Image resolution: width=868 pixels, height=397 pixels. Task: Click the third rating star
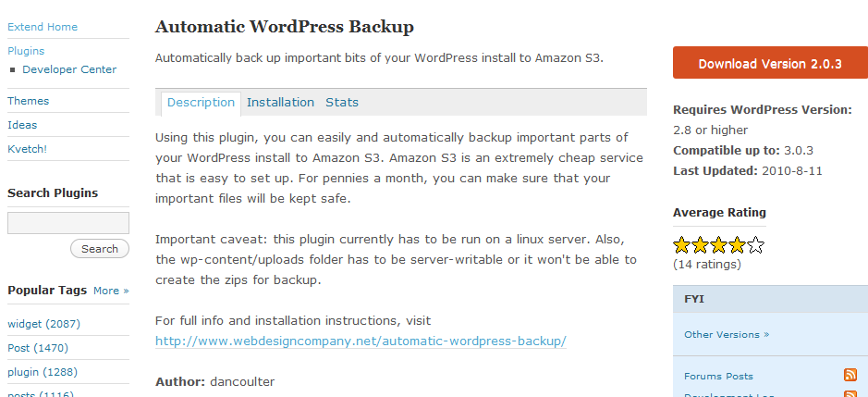718,245
